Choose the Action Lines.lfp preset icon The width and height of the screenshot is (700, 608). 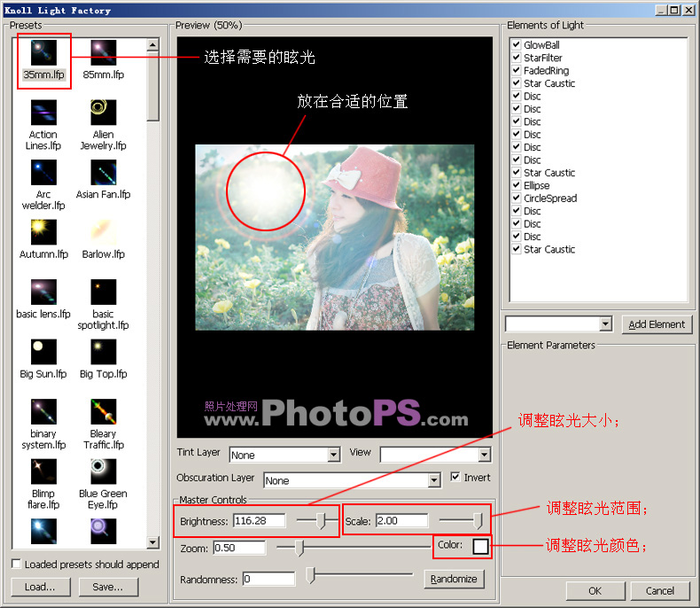pyautogui.click(x=43, y=113)
